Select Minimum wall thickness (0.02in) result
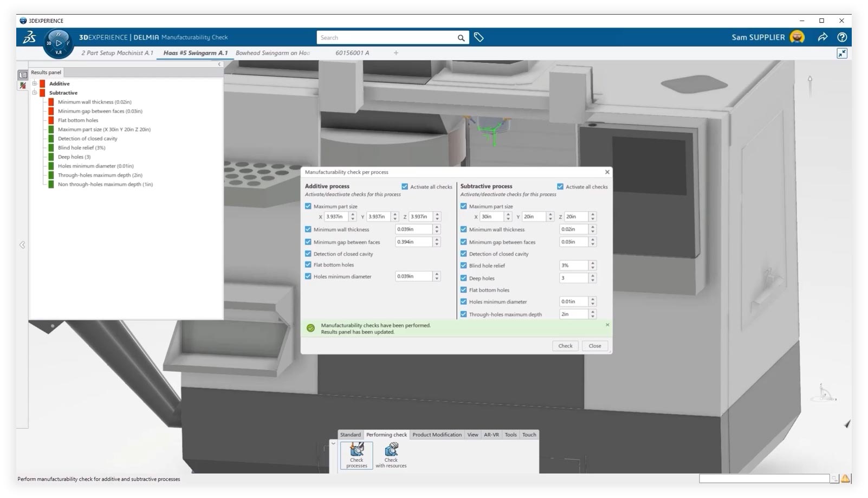Image resolution: width=868 pixels, height=498 pixels. point(95,102)
